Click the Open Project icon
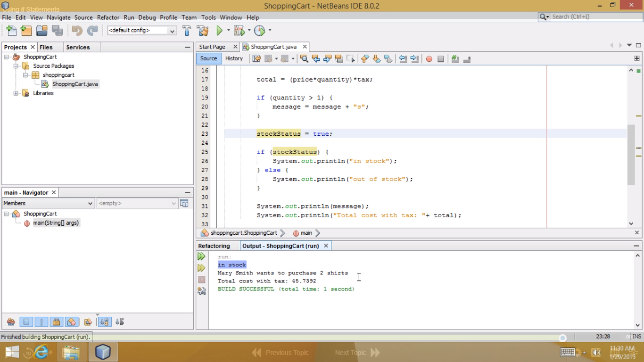Screen dimensions: 644x362 click(41, 31)
